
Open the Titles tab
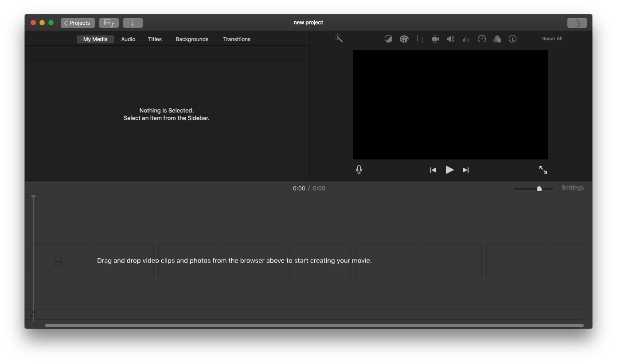tap(155, 39)
